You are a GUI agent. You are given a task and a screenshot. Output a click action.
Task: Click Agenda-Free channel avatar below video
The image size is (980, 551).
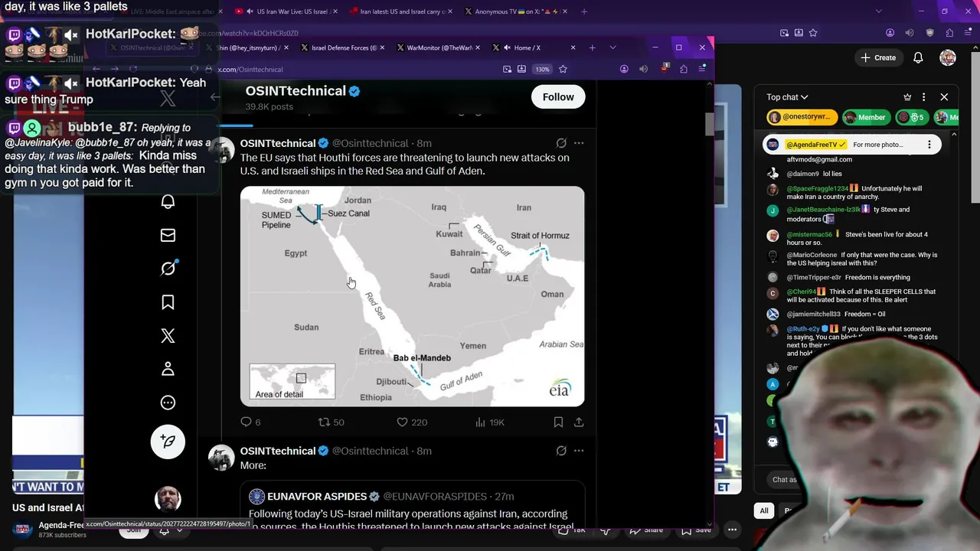coord(23,529)
